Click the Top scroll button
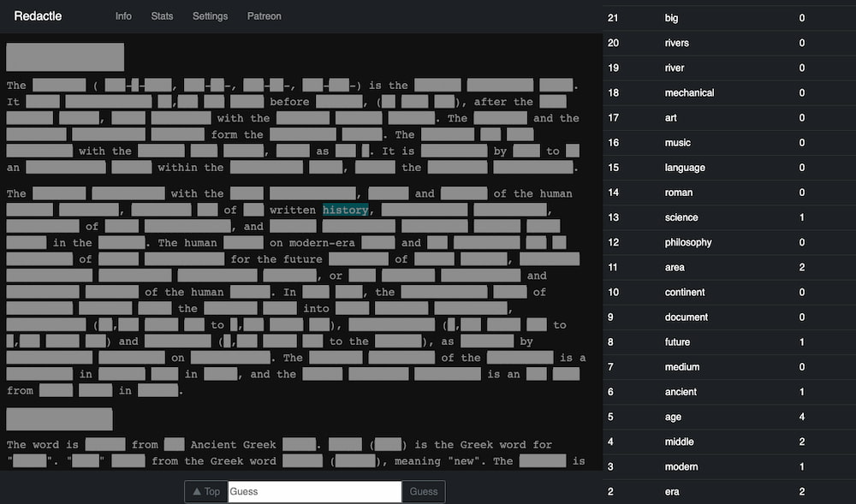 click(205, 491)
